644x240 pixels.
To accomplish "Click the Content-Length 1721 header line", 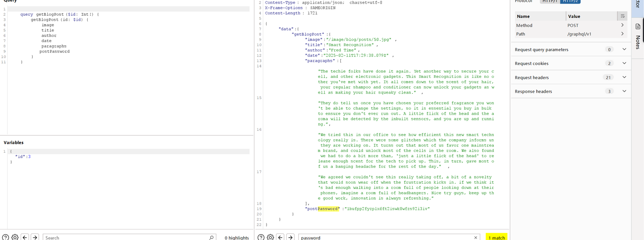I will tap(291, 13).
